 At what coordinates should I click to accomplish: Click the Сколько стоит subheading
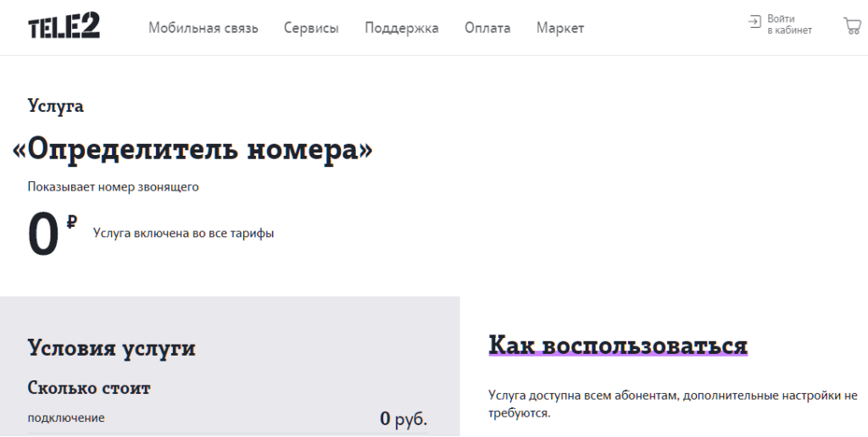tap(89, 389)
